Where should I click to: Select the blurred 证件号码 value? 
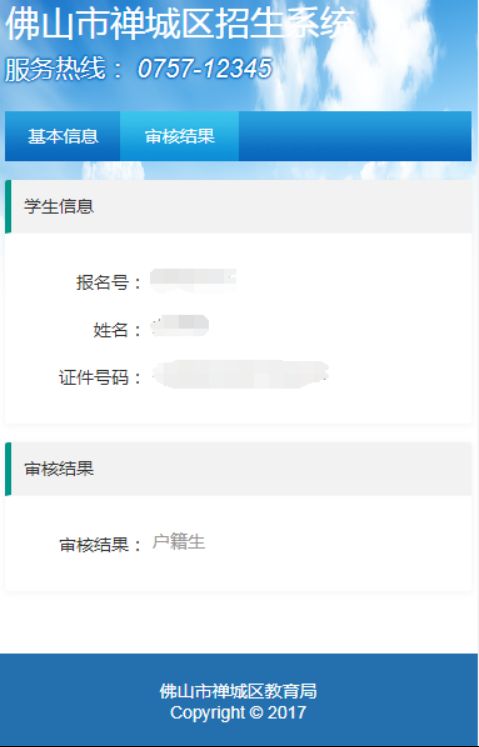click(241, 374)
